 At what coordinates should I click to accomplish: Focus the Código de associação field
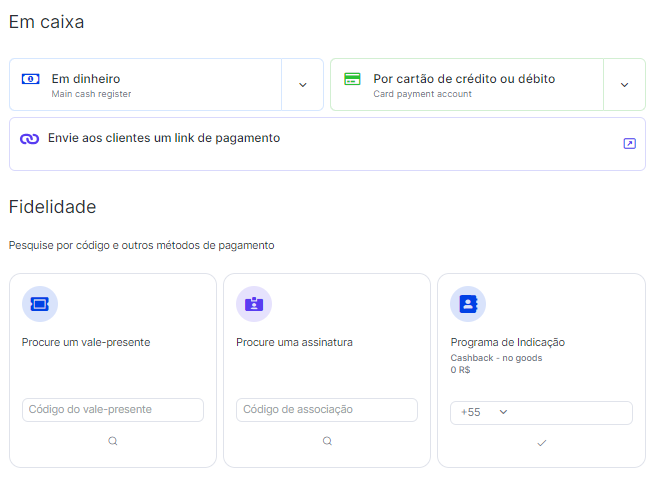pyautogui.click(x=327, y=410)
